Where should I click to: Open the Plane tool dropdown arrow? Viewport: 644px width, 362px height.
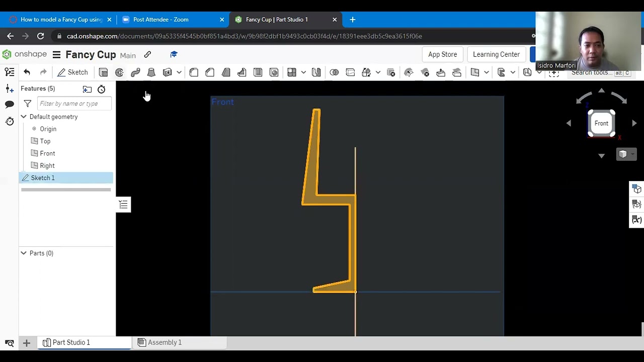click(487, 72)
